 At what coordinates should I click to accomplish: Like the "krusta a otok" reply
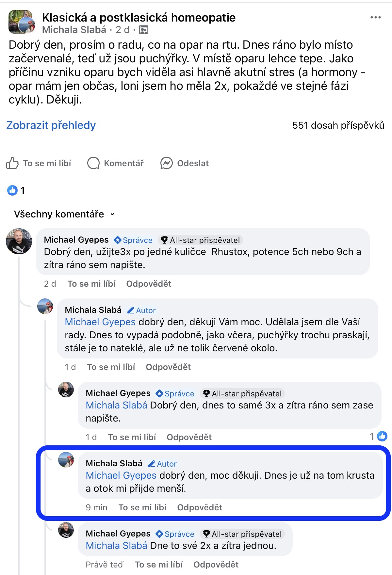142,507
